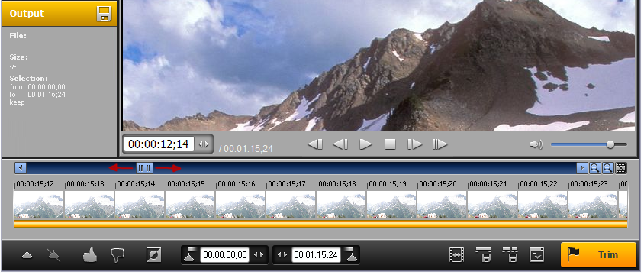Select the timeline thumbnail at 00:00:15;19
Viewport: 644px width, 275px height.
tap(392, 204)
